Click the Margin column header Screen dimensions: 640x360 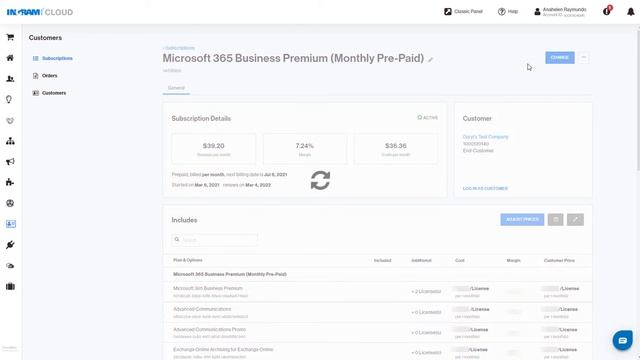(513, 260)
